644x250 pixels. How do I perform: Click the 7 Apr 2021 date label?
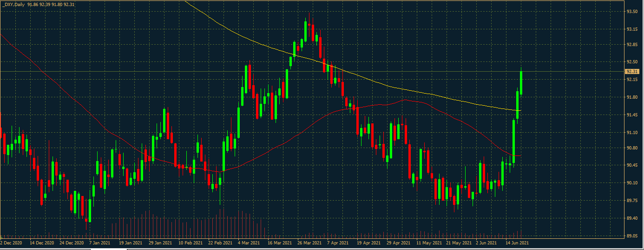pos(338,243)
